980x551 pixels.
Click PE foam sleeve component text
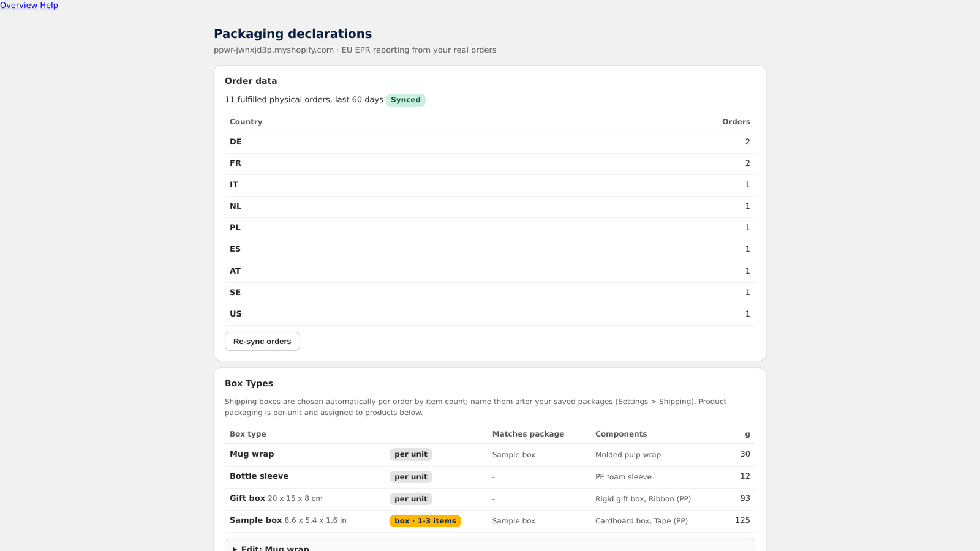click(x=624, y=477)
